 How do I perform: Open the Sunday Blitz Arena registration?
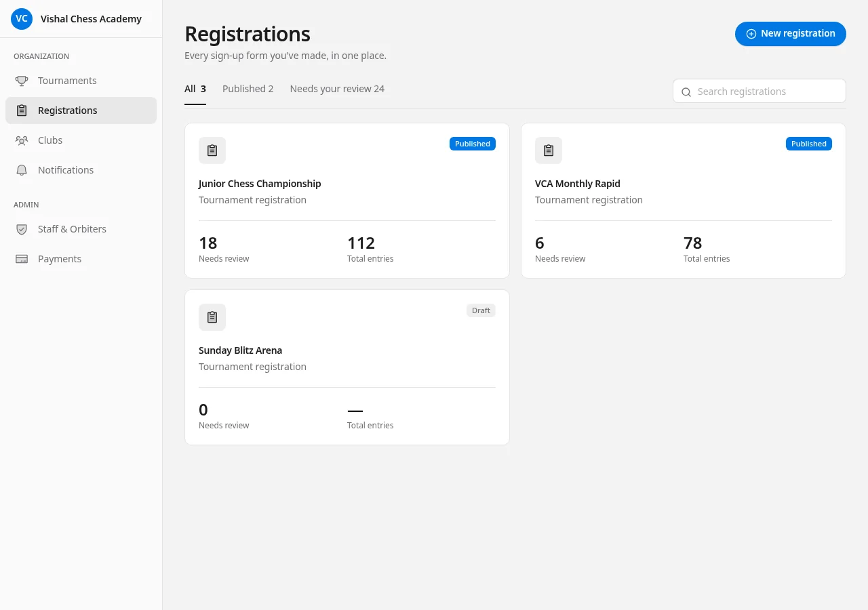[347, 367]
